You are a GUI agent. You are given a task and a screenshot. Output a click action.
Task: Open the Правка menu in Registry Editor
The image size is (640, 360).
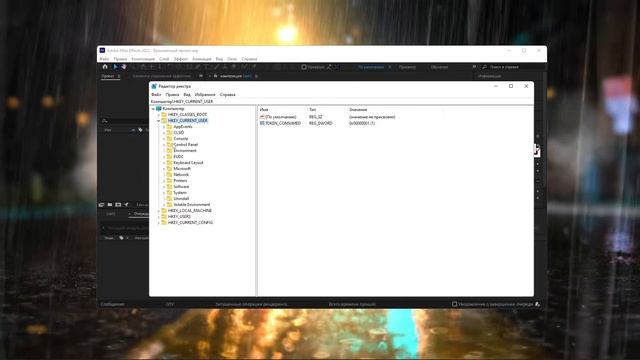tap(172, 95)
